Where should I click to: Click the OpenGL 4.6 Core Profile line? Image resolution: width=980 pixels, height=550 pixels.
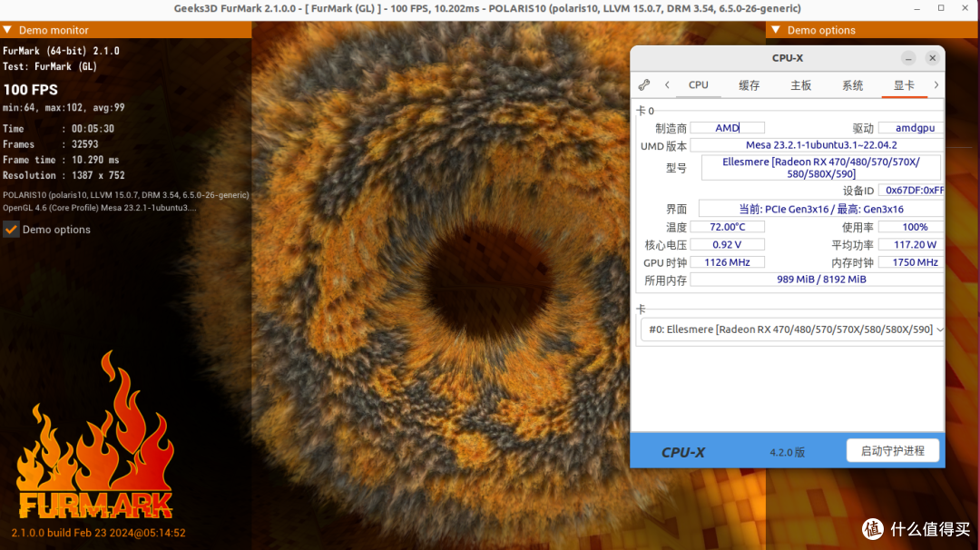(100, 208)
